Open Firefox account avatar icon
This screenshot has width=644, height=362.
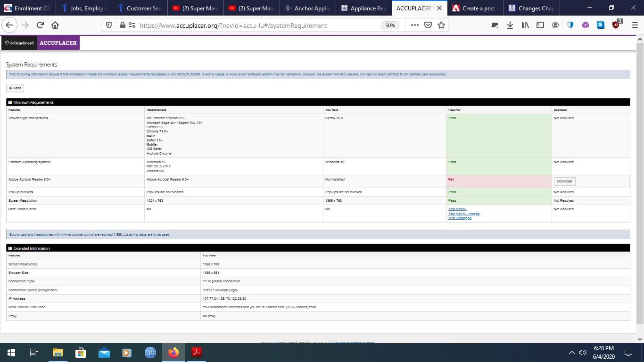(x=555, y=25)
